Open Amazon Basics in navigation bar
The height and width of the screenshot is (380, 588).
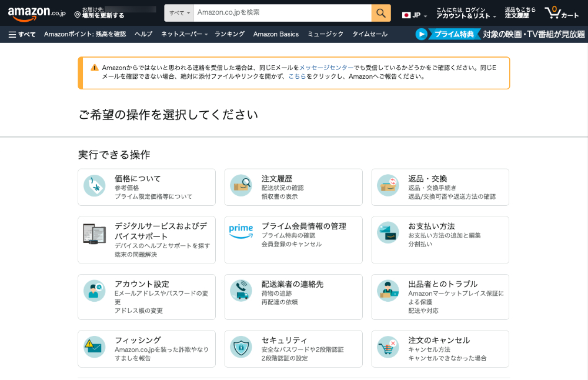click(276, 34)
